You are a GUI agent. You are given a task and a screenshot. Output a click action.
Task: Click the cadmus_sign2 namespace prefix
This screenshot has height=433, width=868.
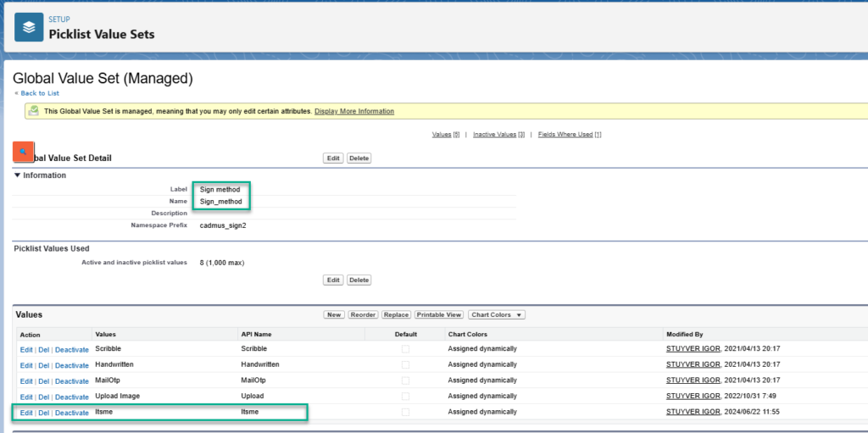click(223, 225)
